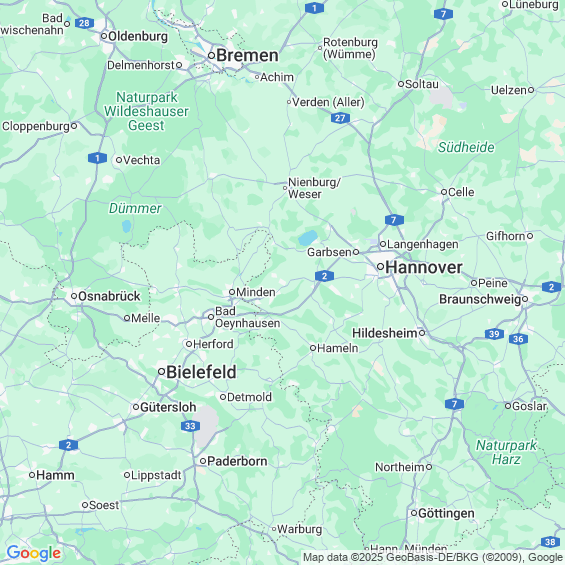Screen dimensions: 565x565
Task: Click the Osnabrück city marker
Action: coord(74,296)
